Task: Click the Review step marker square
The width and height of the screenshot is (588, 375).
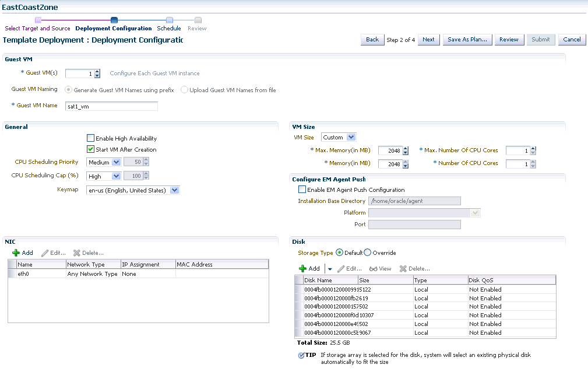Action: point(198,20)
